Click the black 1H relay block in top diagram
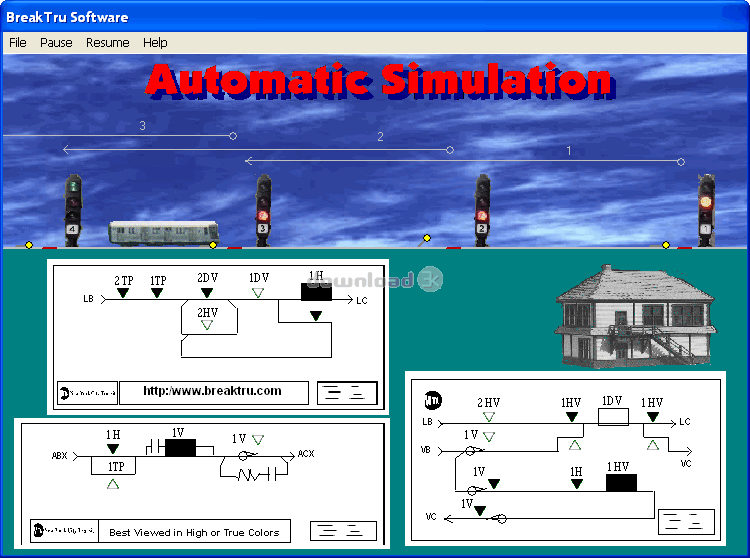This screenshot has height=558, width=750. coord(316,291)
